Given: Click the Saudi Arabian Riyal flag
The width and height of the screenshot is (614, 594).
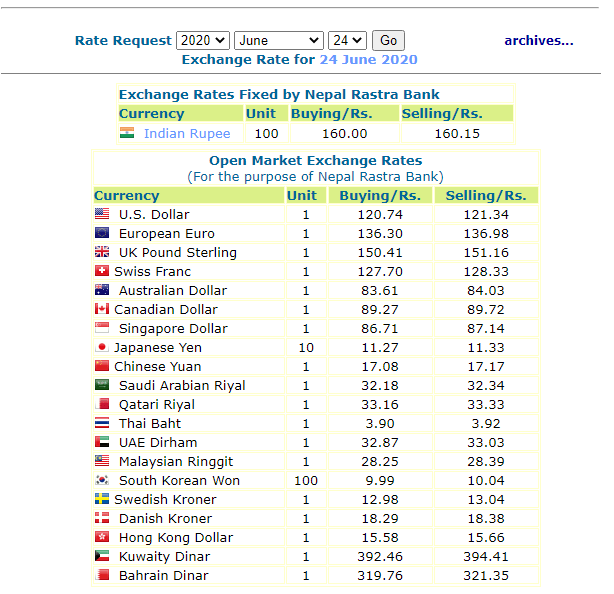Looking at the screenshot, I should coord(102,385).
